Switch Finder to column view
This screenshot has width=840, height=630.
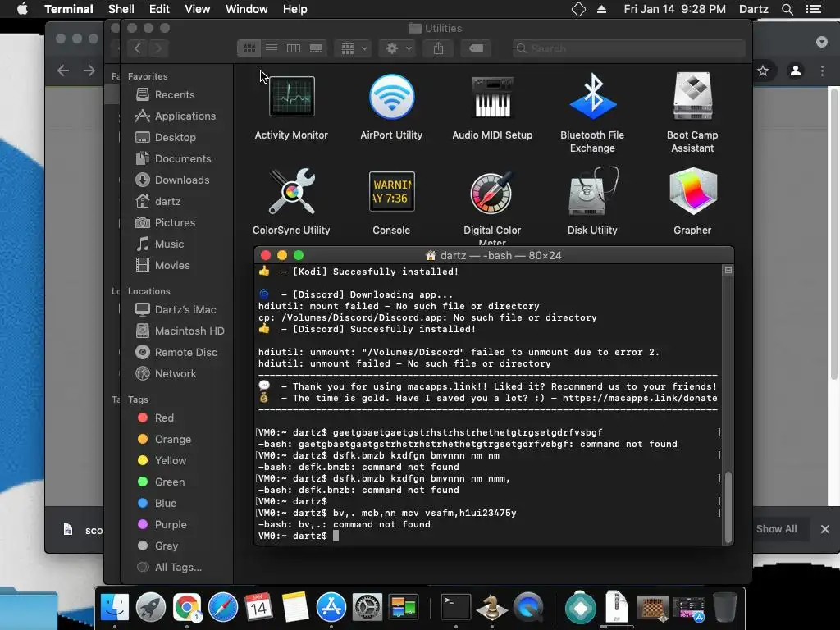pyautogui.click(x=294, y=48)
